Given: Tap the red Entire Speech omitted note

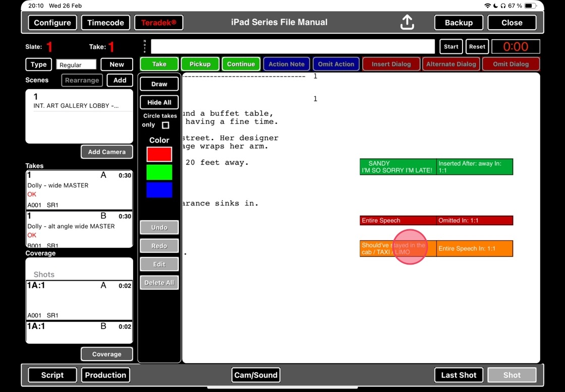Looking at the screenshot, I should pos(398,220).
